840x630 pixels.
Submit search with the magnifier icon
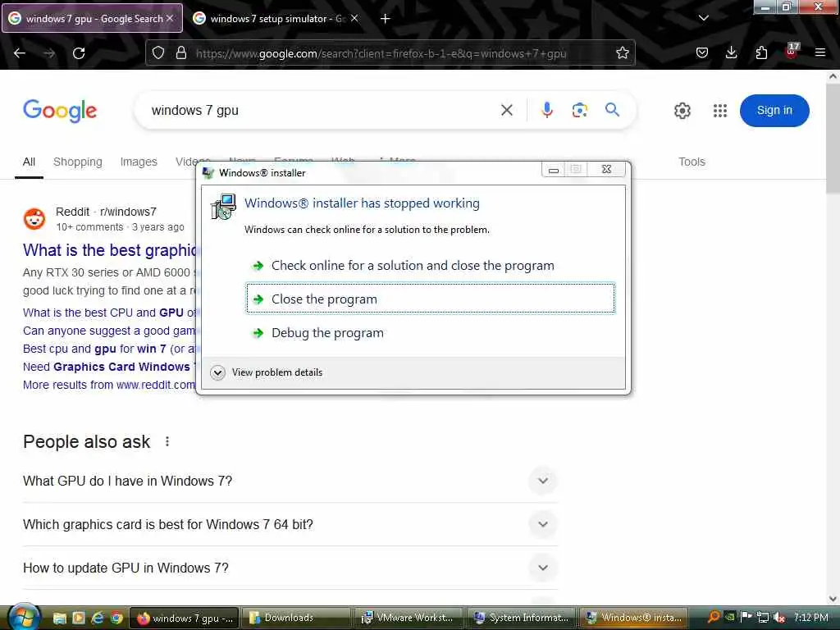[612, 110]
